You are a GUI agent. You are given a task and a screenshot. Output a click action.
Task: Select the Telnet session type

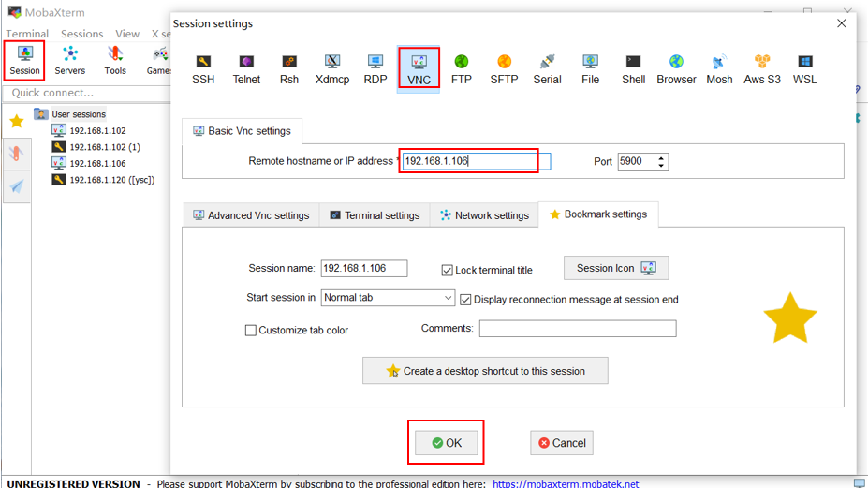(246, 69)
